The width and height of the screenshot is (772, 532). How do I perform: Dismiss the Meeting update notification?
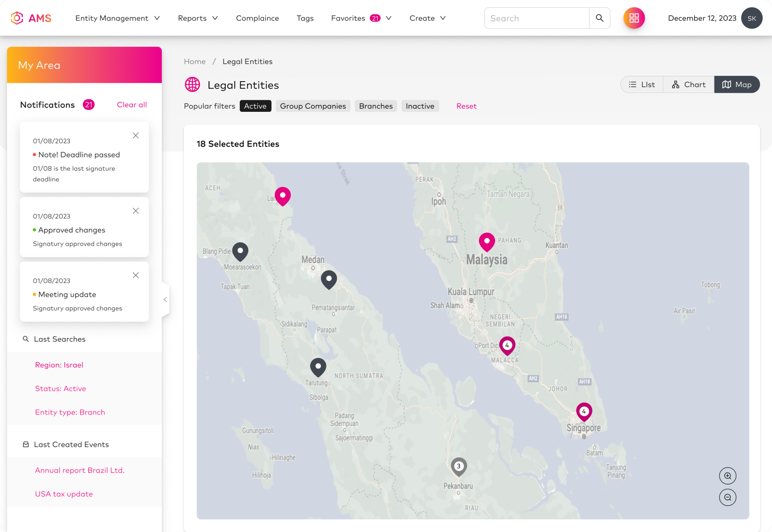(136, 275)
